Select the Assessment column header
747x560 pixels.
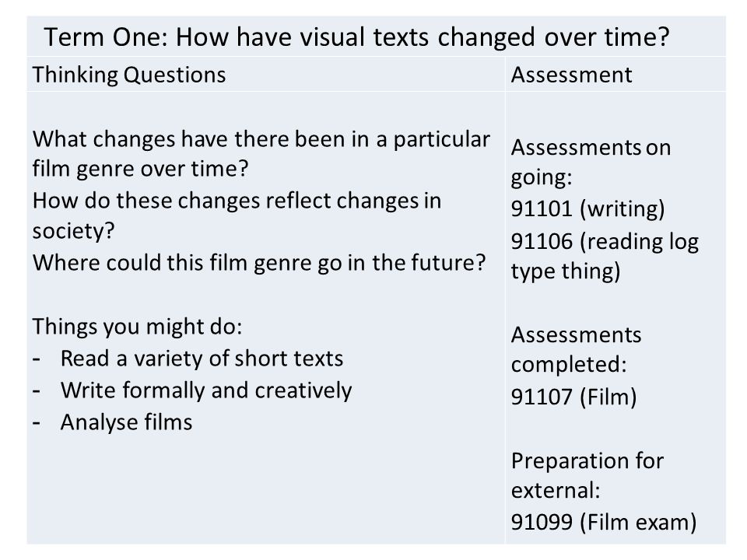click(x=571, y=75)
